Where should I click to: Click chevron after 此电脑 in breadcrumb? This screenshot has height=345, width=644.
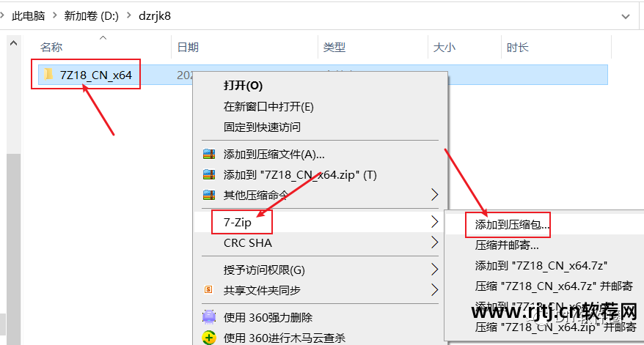coord(54,16)
